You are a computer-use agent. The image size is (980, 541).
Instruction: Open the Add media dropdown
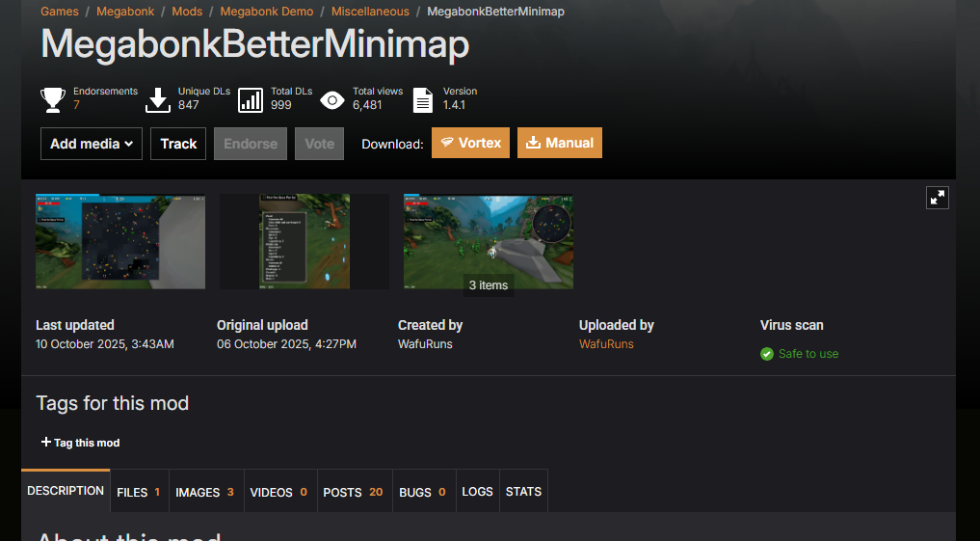pos(92,144)
